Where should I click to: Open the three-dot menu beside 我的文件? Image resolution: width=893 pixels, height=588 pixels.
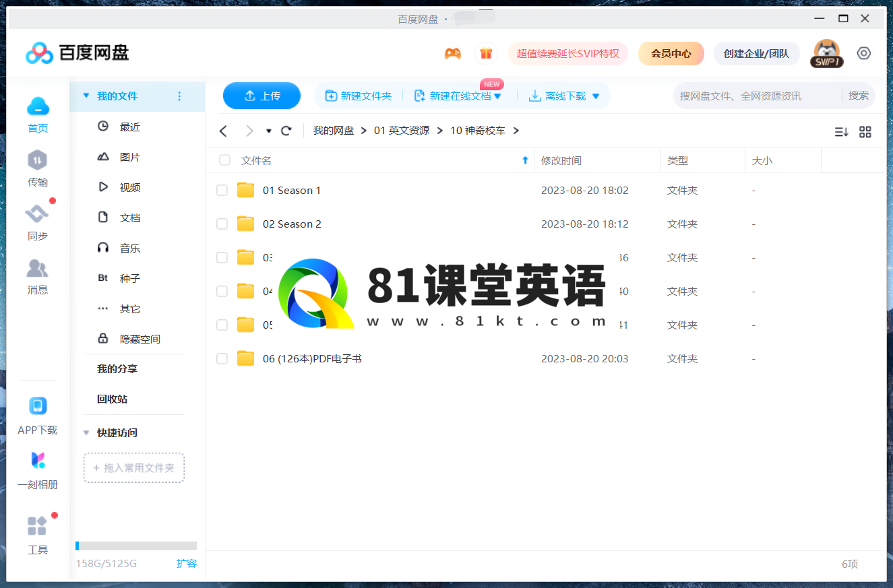tap(179, 96)
